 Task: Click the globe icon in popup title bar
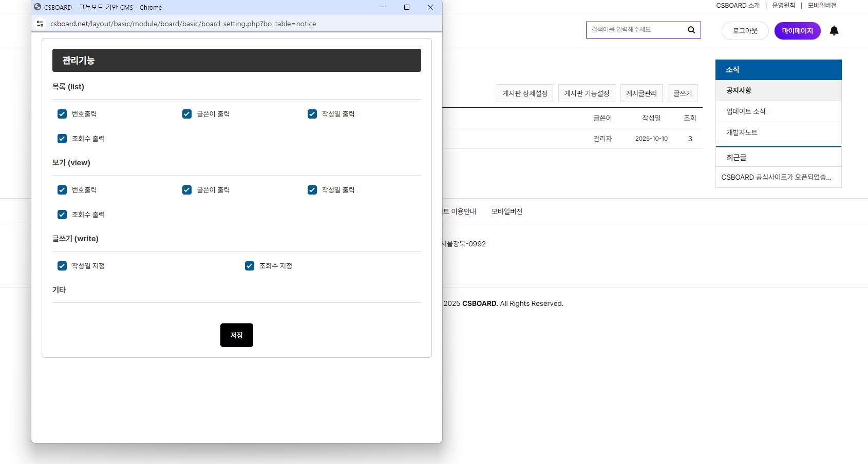click(x=37, y=7)
